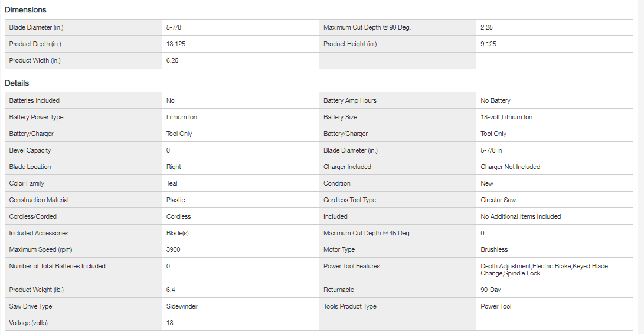
Task: Click the Details section heading
Action: [17, 83]
